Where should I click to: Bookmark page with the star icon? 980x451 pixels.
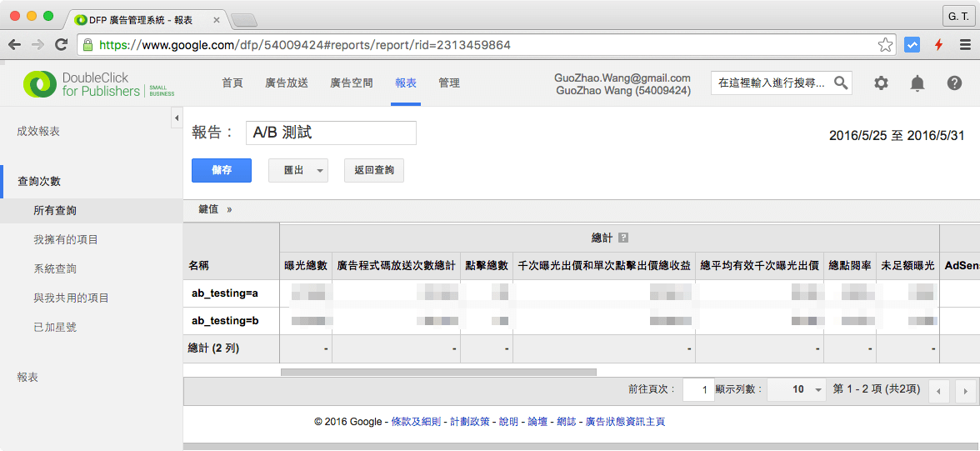[x=885, y=45]
